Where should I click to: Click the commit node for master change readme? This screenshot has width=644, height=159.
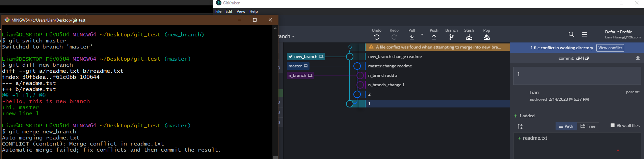pos(357,66)
